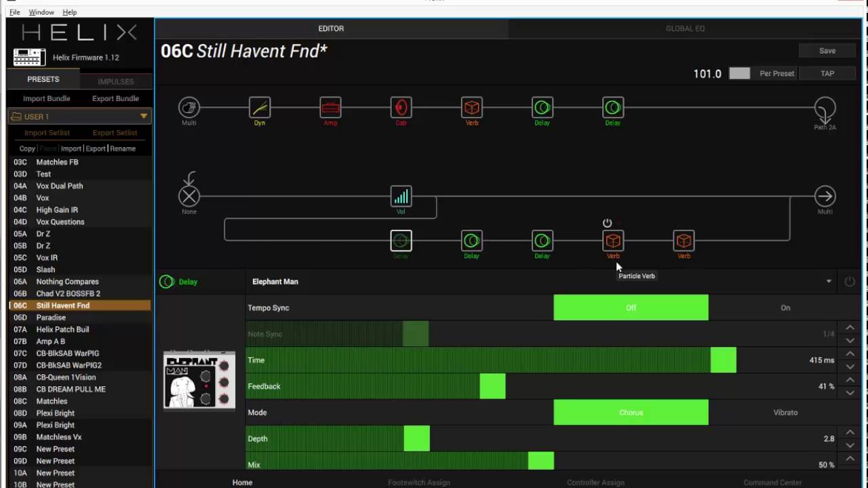
Task: Set Mode to Vibrato
Action: [785, 412]
